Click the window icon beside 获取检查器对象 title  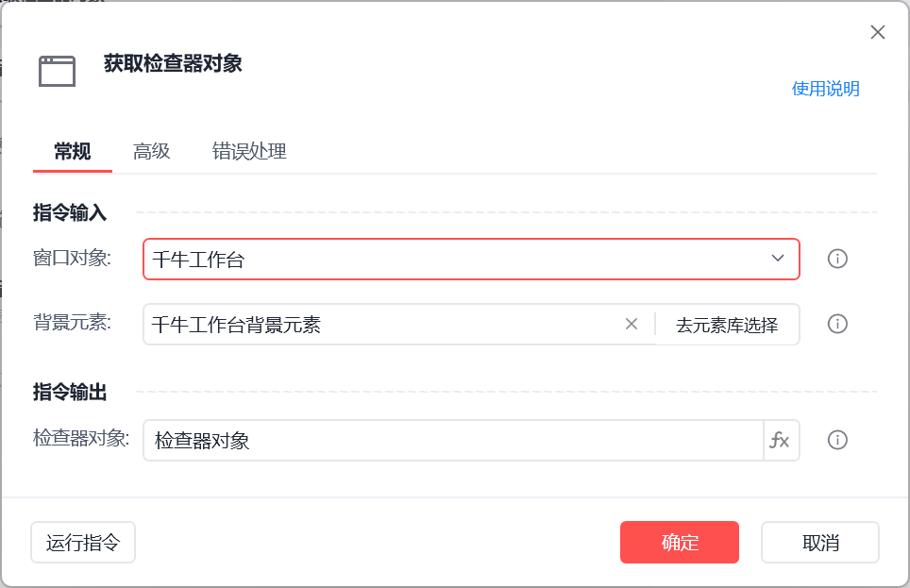[x=57, y=71]
